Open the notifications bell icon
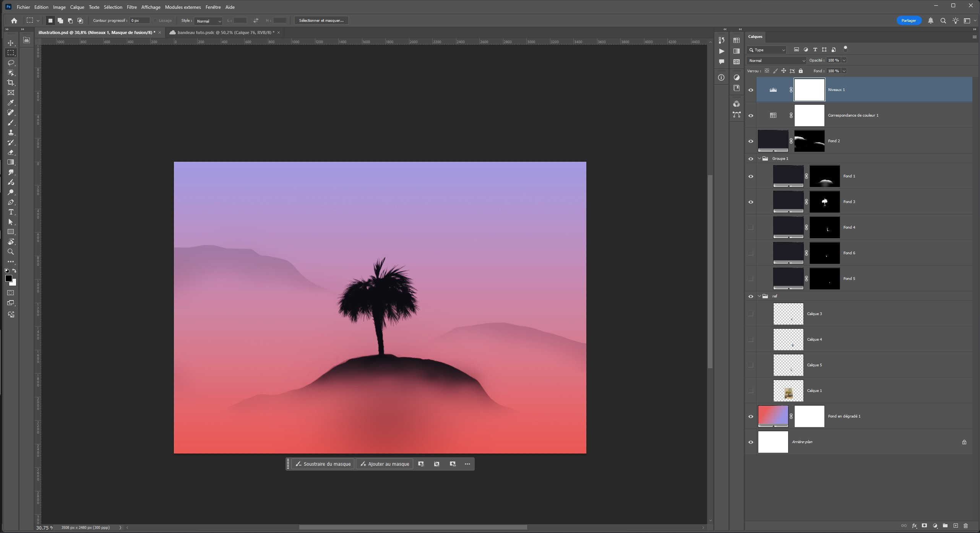This screenshot has width=980, height=533. 931,21
